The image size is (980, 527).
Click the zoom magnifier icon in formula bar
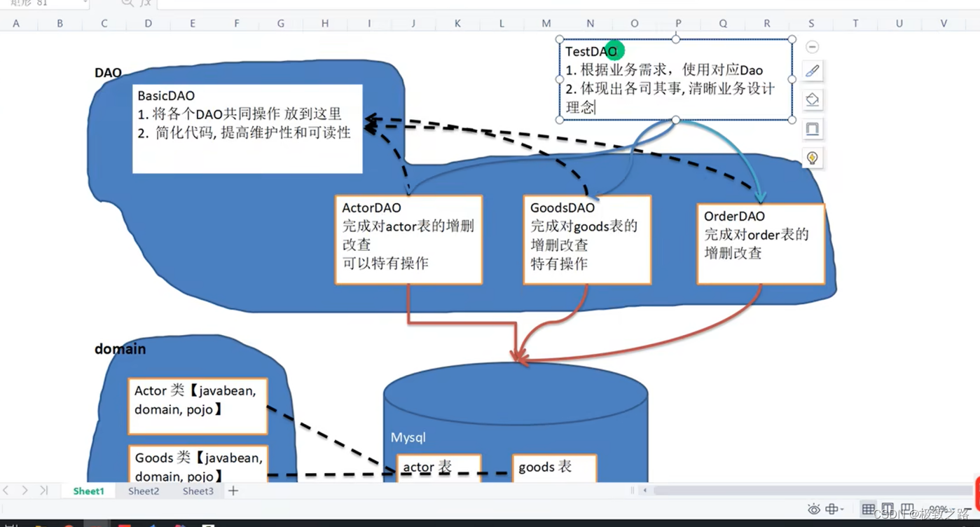coord(127,4)
